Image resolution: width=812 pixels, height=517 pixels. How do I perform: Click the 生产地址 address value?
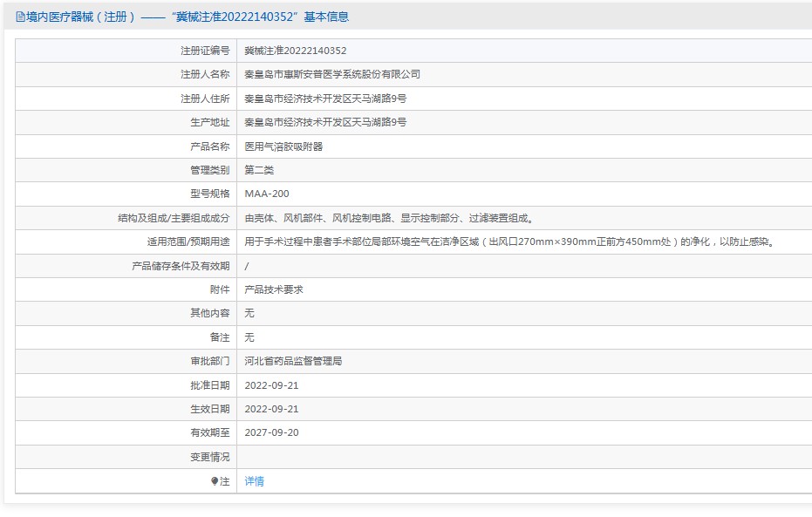[x=325, y=122]
